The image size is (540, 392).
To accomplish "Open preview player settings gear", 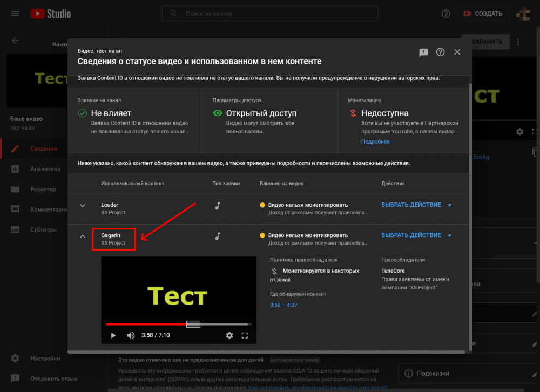I will pos(230,335).
